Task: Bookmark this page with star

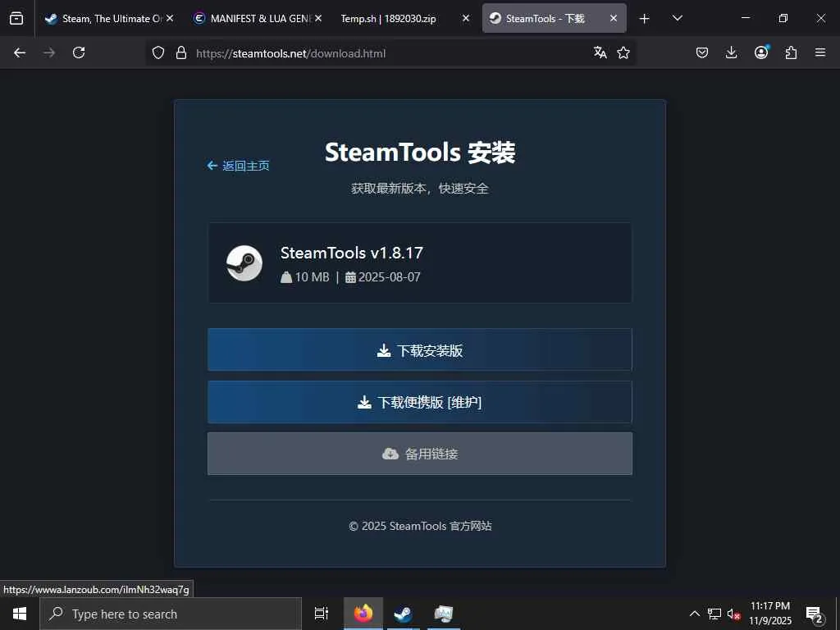Action: tap(623, 52)
